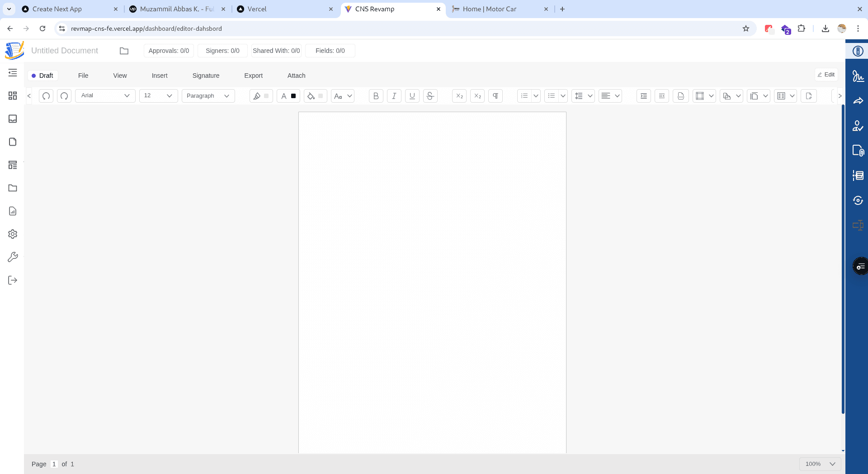The width and height of the screenshot is (868, 474).
Task: Collapse the left sidebar menu icon
Action: (13, 73)
